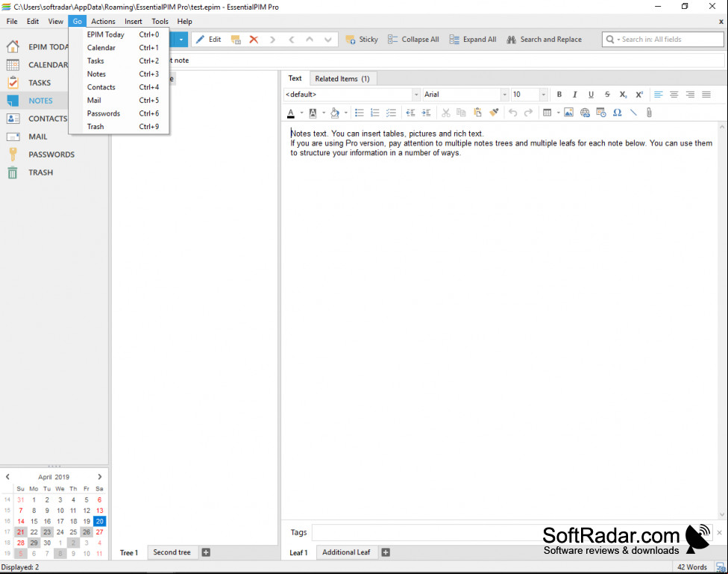
Task: Choose Calendar from the Go menu
Action: coord(119,48)
